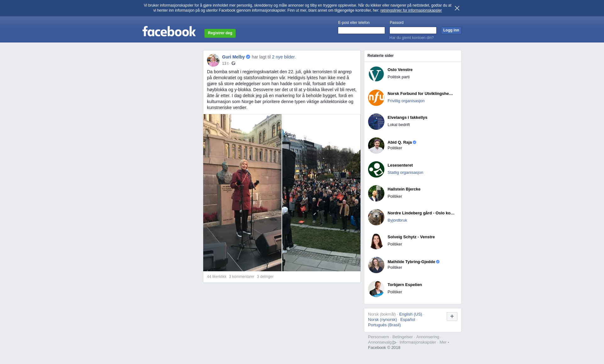Click the Facebook logo
Screen dimensions: 604x364
169,31
